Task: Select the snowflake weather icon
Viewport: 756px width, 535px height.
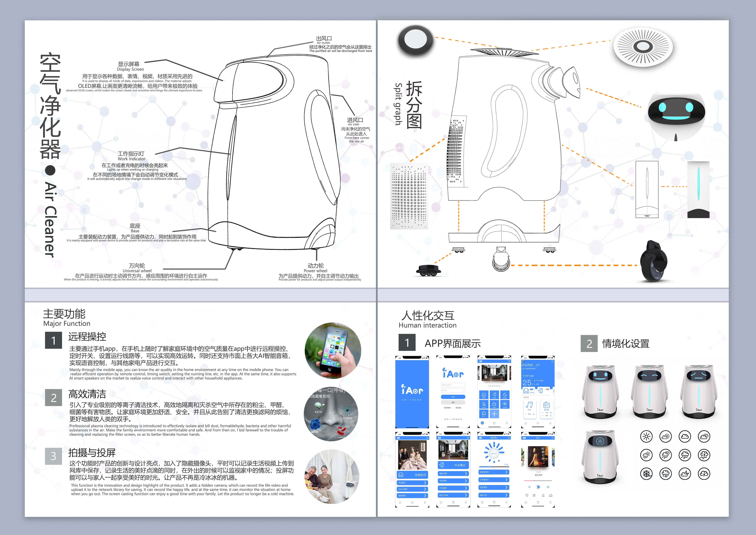Action: coord(647,474)
